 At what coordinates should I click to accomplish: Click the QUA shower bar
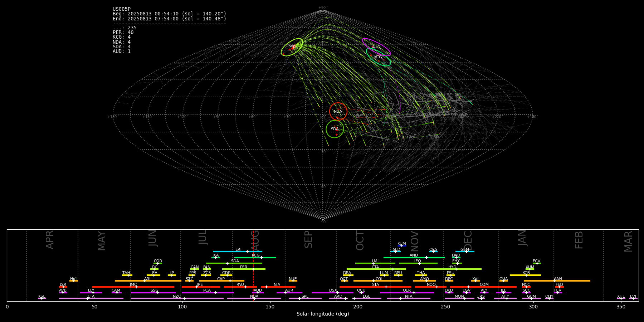(503, 281)
